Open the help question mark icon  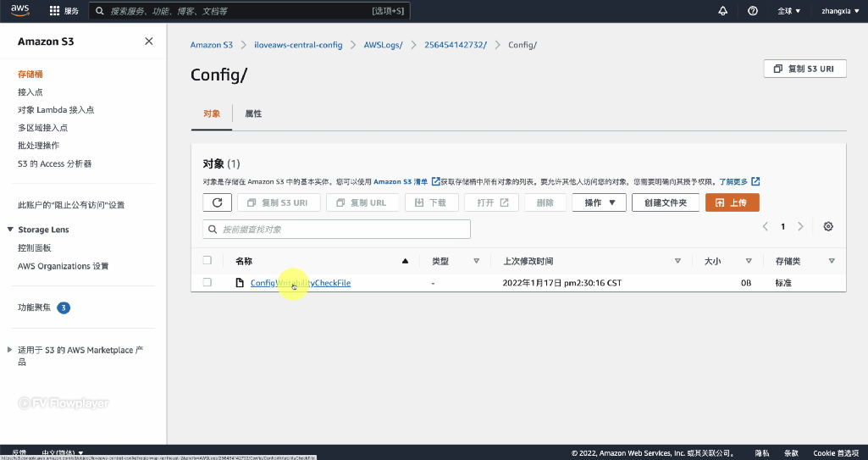pos(752,11)
